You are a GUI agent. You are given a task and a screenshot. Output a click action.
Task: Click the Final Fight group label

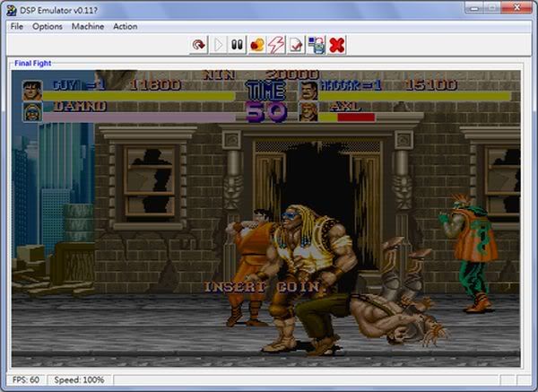point(32,63)
